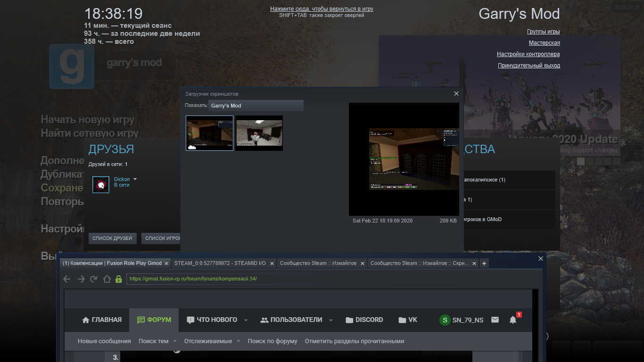Open the Garry's Mod game filter dropdown
This screenshot has width=644, height=362.
(x=256, y=106)
